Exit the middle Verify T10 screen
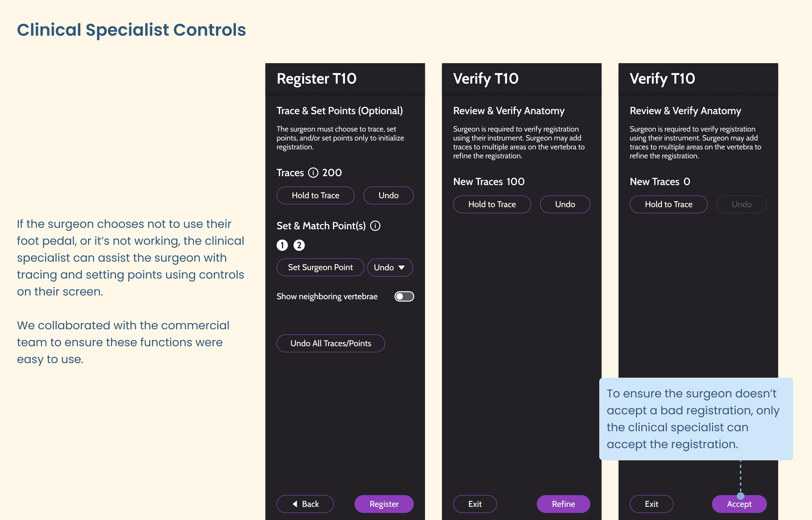The image size is (812, 520). tap(475, 504)
